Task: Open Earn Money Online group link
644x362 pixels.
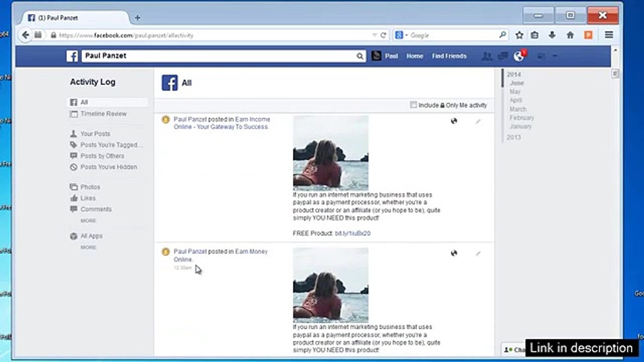Action: [221, 255]
